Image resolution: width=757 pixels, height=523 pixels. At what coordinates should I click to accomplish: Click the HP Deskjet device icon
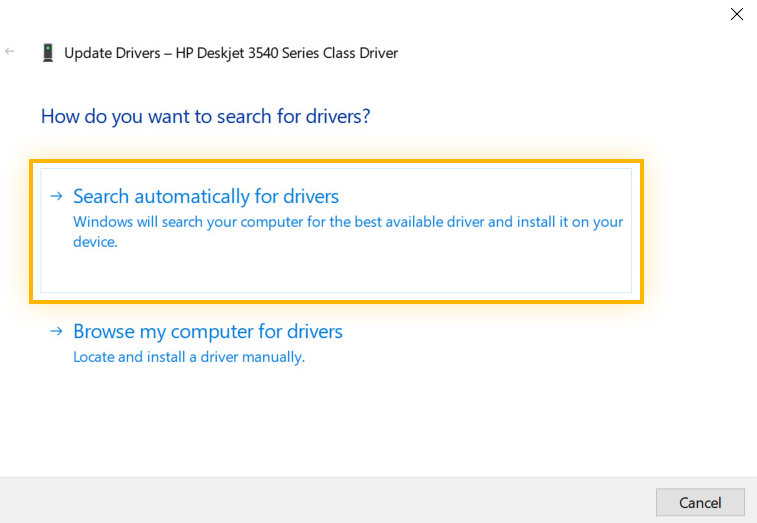click(48, 53)
